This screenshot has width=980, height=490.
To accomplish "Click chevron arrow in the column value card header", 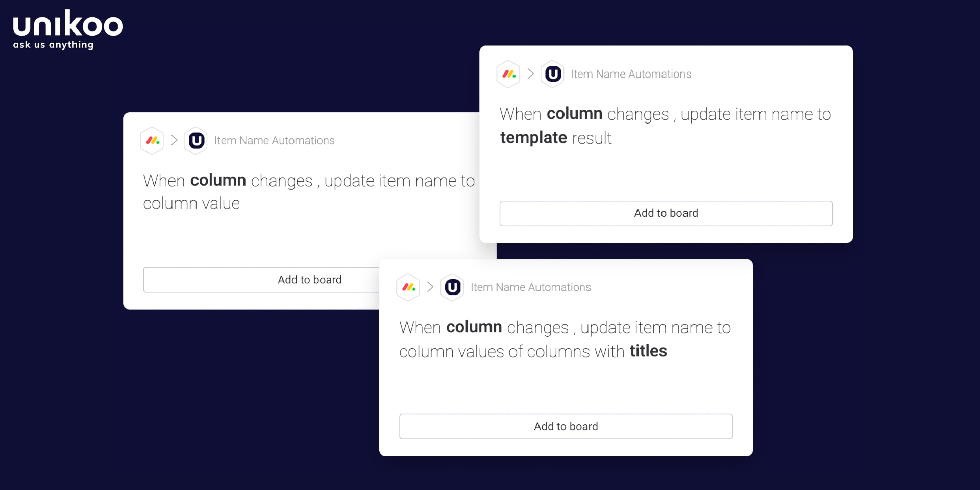I will [x=174, y=140].
